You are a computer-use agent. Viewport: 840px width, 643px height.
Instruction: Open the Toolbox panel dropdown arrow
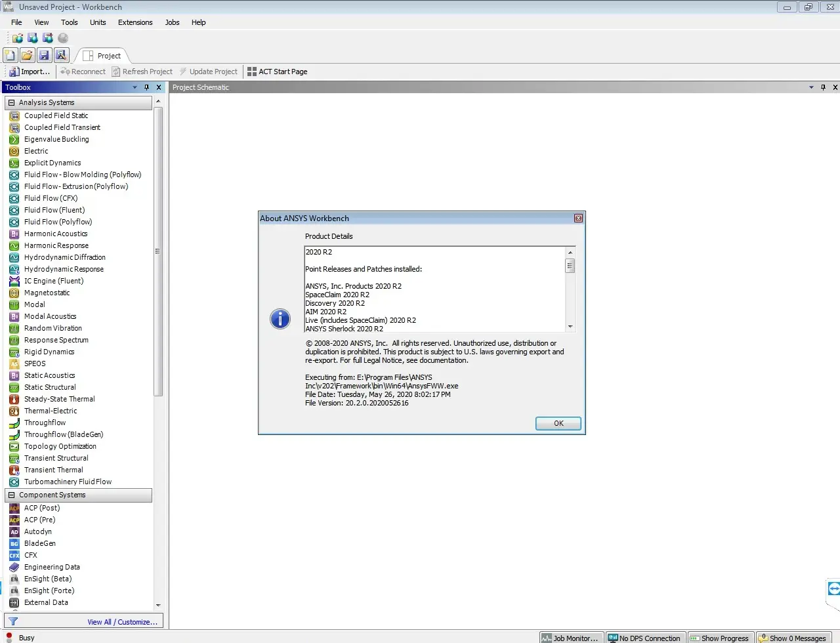135,87
